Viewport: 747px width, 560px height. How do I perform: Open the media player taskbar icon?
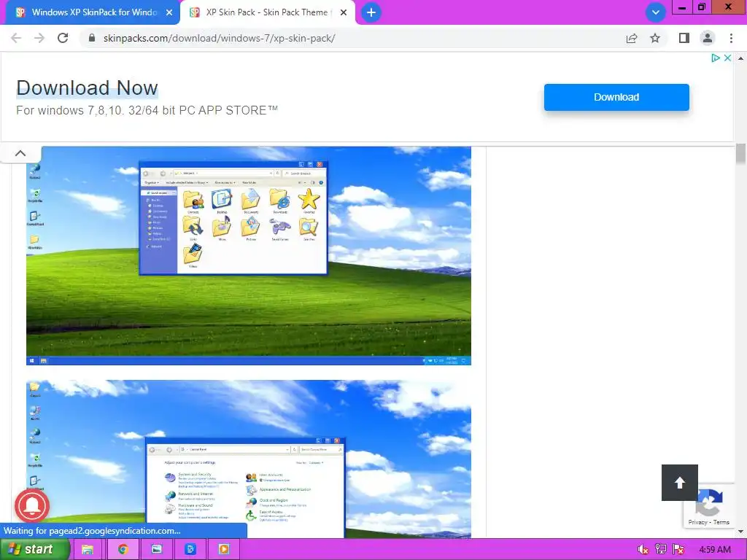pos(223,550)
